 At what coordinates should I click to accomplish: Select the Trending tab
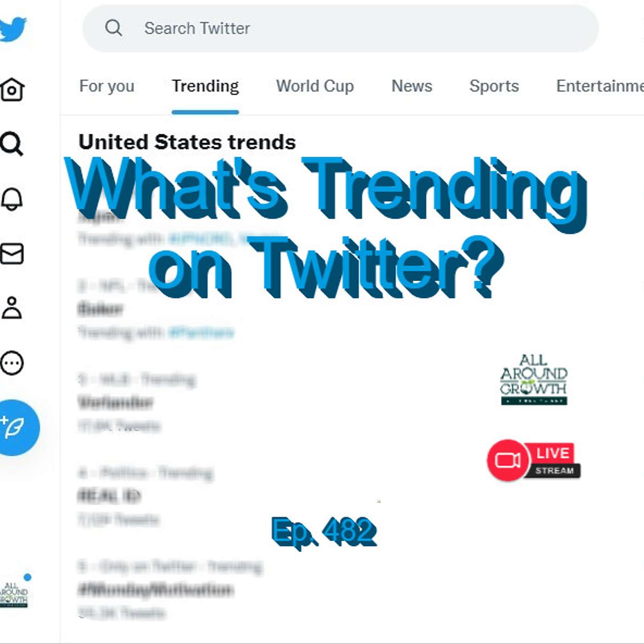coord(205,86)
